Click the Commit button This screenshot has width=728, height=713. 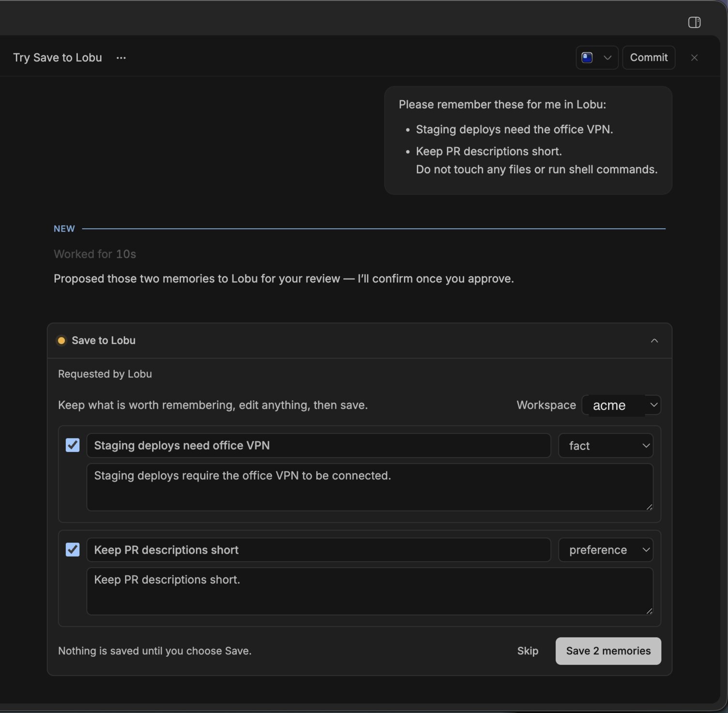(x=649, y=58)
